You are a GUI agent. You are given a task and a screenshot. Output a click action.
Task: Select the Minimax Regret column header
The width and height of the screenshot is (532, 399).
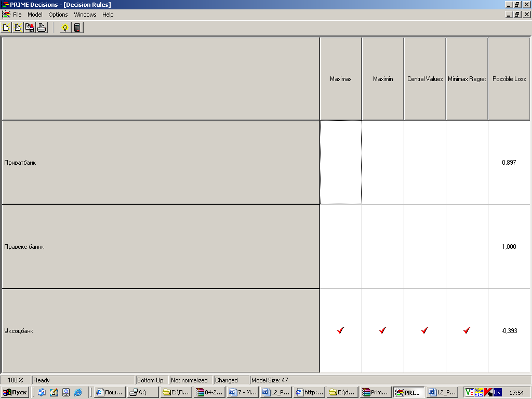467,79
